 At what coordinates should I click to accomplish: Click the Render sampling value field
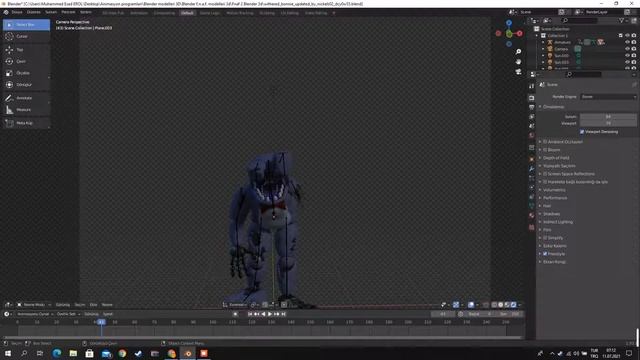point(608,117)
